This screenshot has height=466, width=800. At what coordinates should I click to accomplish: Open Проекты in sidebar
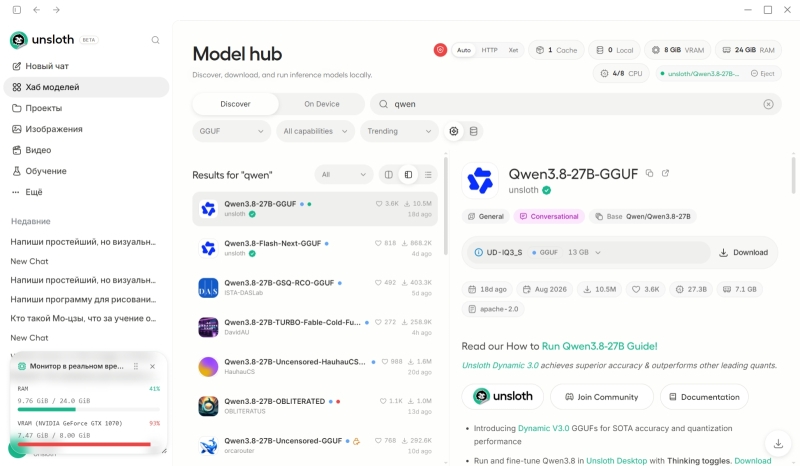86,108
